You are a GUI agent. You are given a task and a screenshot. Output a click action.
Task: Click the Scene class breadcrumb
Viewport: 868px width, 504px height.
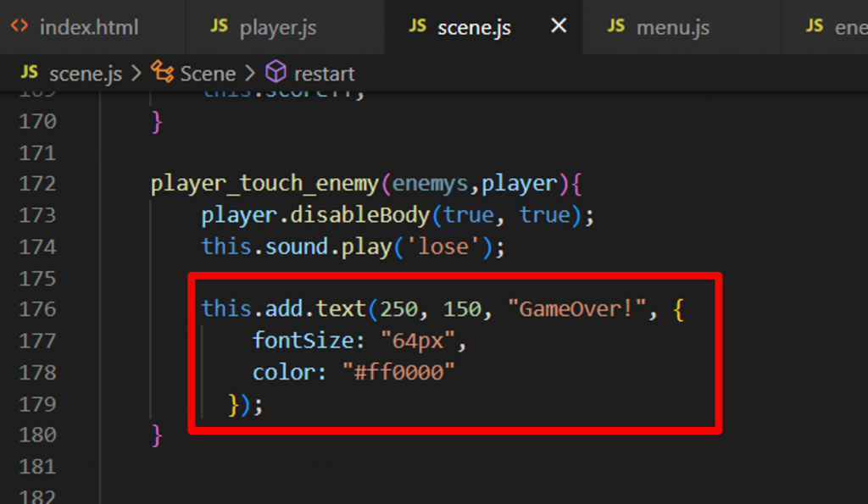coord(208,74)
